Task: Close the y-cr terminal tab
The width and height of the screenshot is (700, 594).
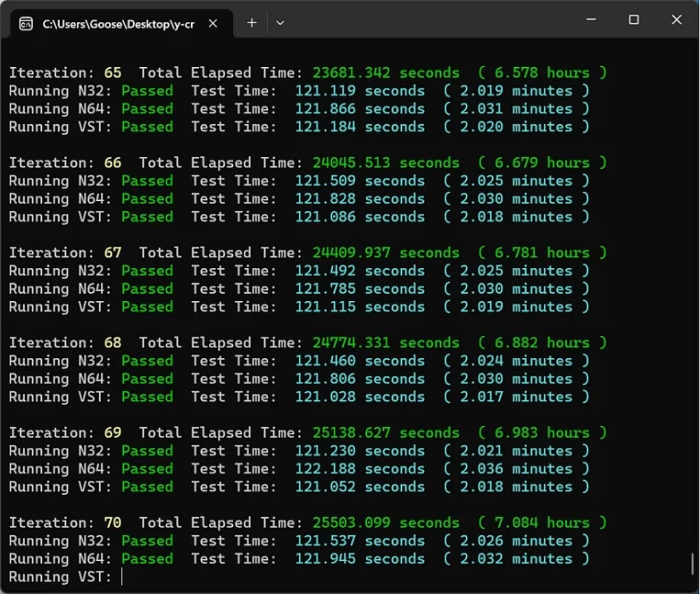Action: (213, 23)
